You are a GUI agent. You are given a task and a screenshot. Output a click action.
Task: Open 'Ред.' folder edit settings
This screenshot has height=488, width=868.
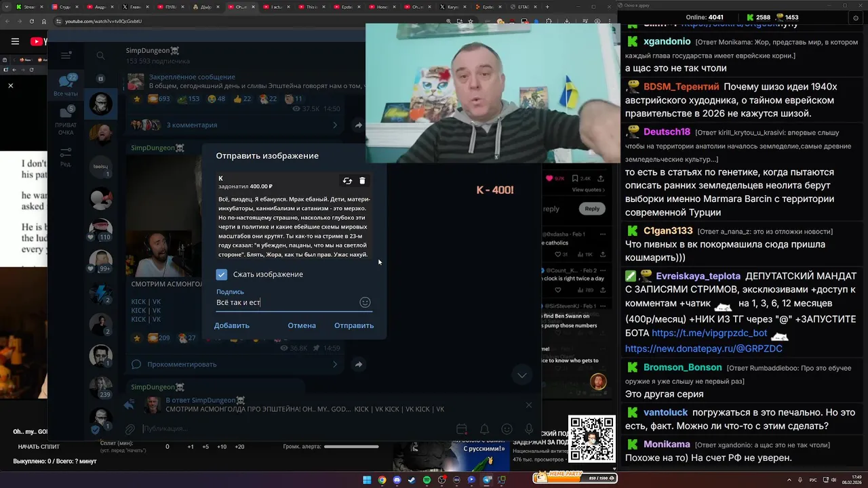point(66,156)
